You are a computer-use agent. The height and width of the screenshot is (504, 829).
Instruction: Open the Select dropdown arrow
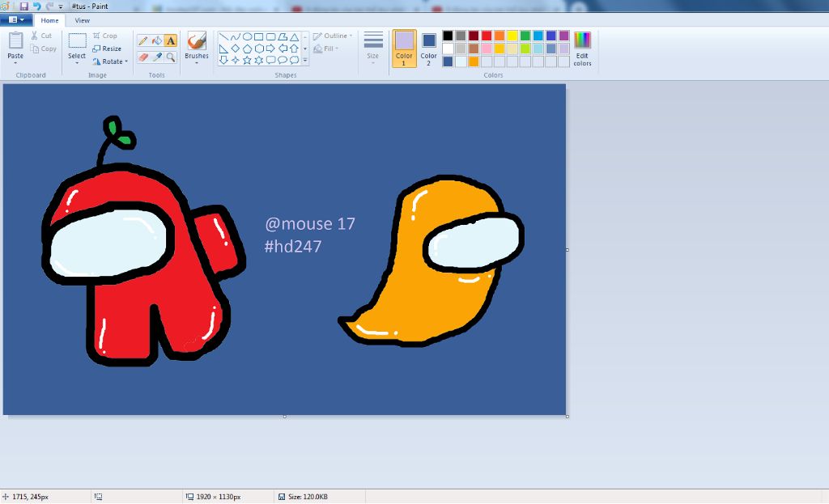point(77,63)
